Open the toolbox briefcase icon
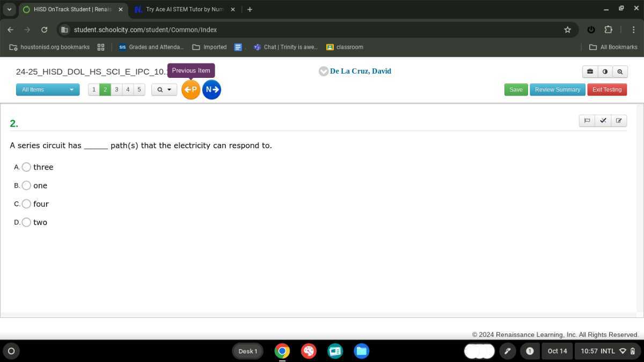This screenshot has width=644, height=362. [590, 71]
